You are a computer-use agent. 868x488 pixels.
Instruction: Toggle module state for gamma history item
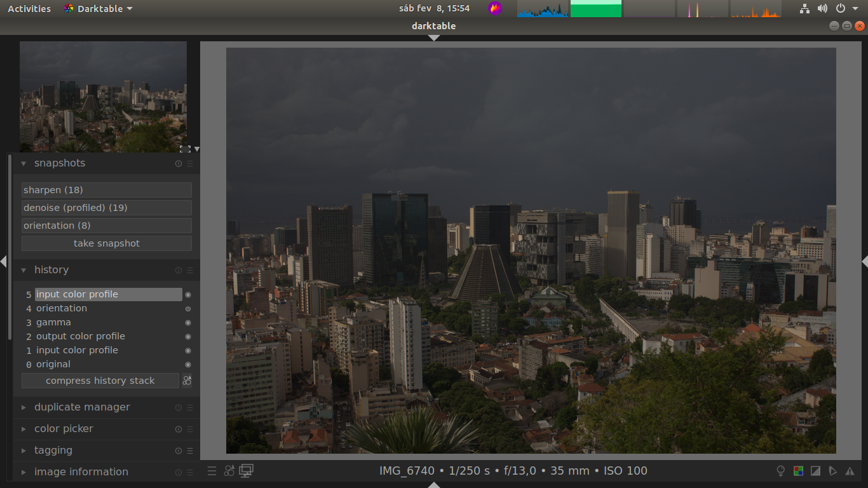point(188,323)
